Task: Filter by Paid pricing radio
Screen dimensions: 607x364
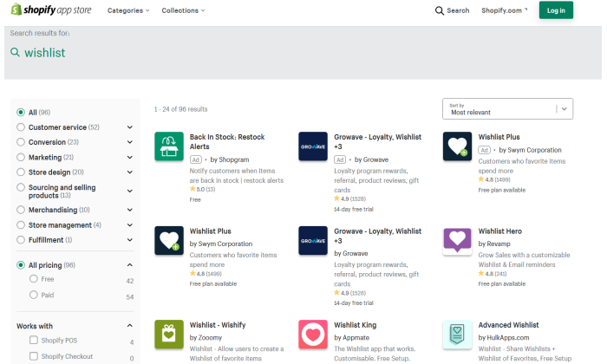Action: click(34, 295)
